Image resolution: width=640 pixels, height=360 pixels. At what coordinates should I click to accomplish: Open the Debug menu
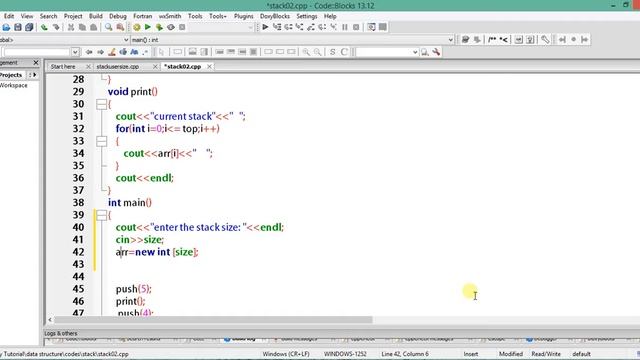[x=118, y=16]
